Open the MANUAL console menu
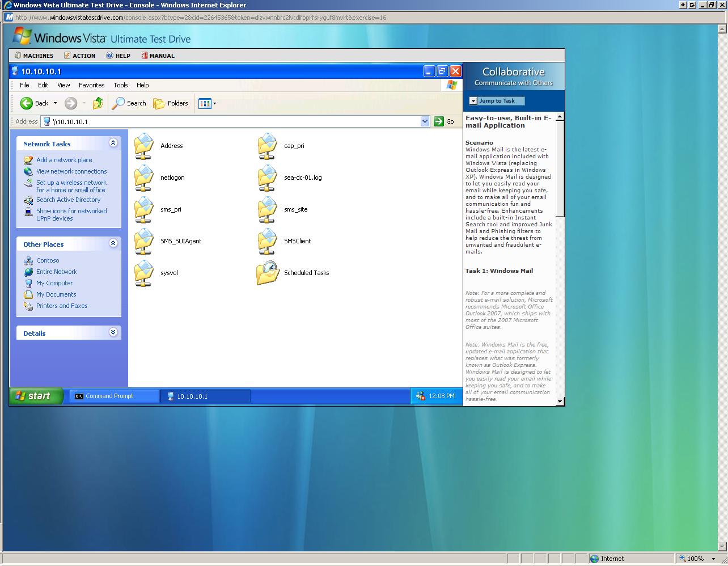This screenshot has height=566, width=728. (158, 56)
